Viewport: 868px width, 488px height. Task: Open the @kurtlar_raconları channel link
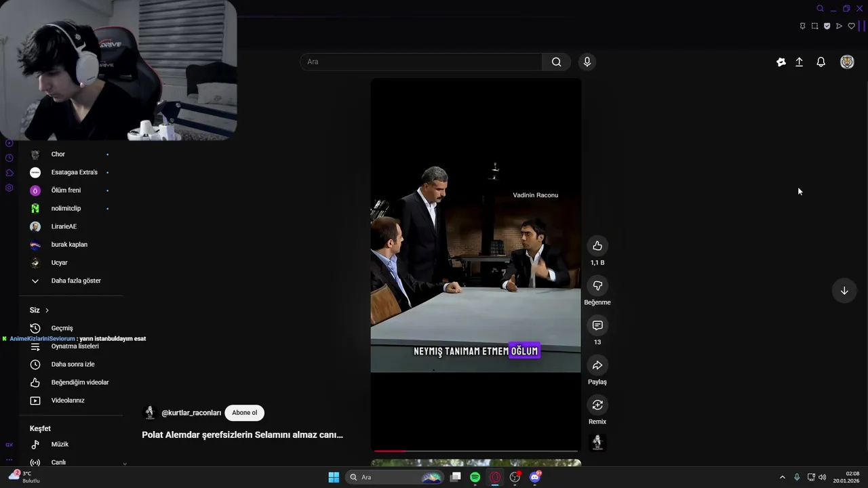[191, 413]
